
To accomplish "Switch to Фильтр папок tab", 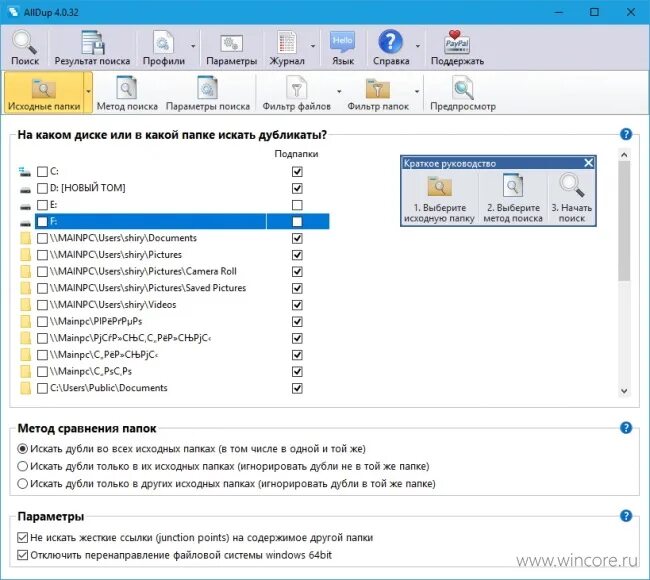I will click(378, 92).
